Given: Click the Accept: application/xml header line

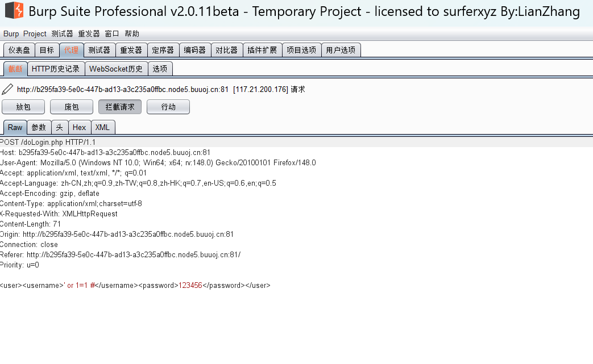Looking at the screenshot, I should [73, 173].
